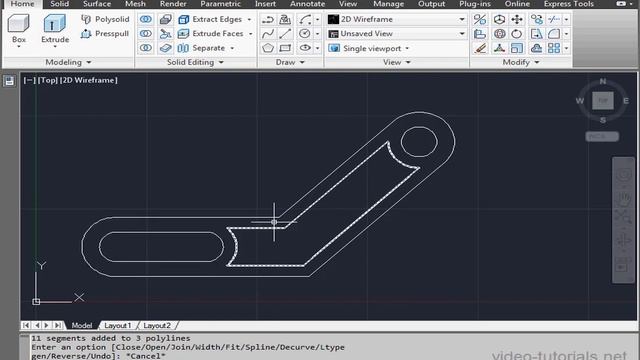
Task: Activate the 3D Move gizmo icon
Action: click(x=499, y=19)
